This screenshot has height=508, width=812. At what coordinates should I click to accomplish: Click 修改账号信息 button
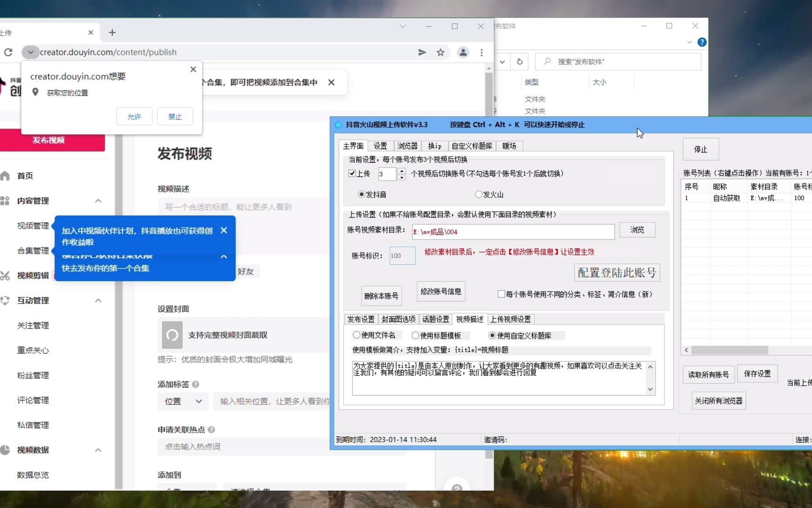click(x=441, y=291)
